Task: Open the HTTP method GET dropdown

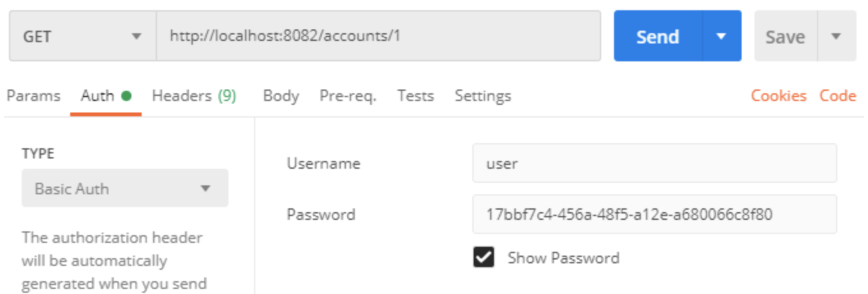Action: pyautogui.click(x=82, y=36)
